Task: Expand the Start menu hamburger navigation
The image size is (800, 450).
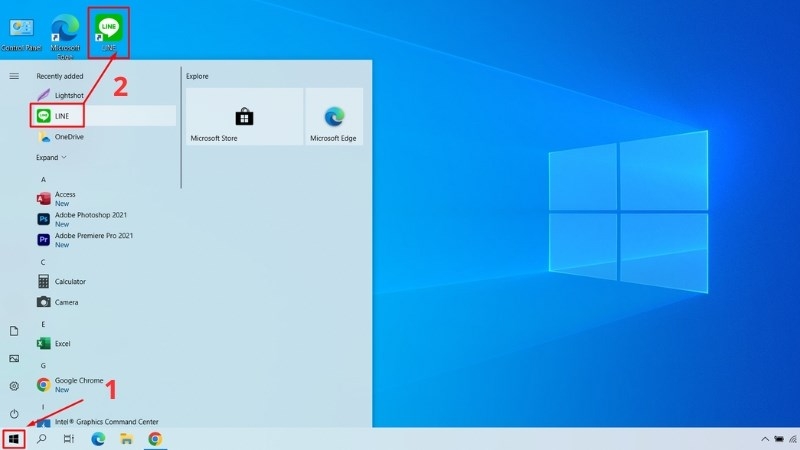Action: click(14, 75)
